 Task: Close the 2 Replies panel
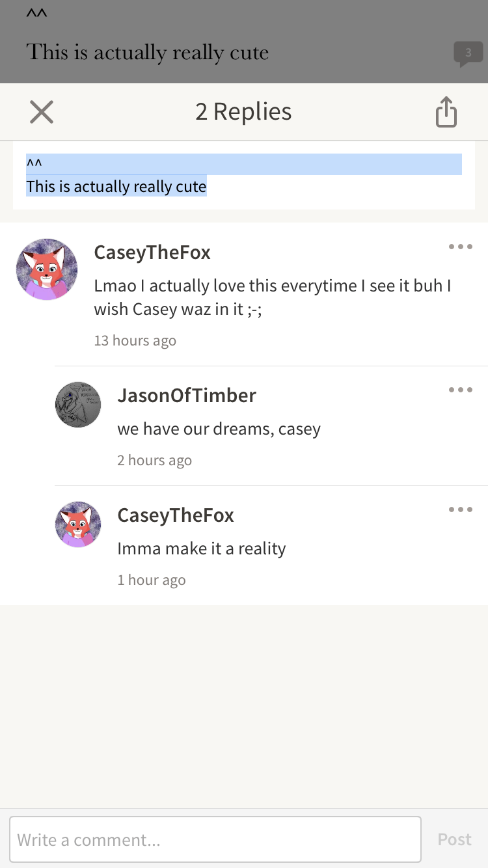coord(42,112)
